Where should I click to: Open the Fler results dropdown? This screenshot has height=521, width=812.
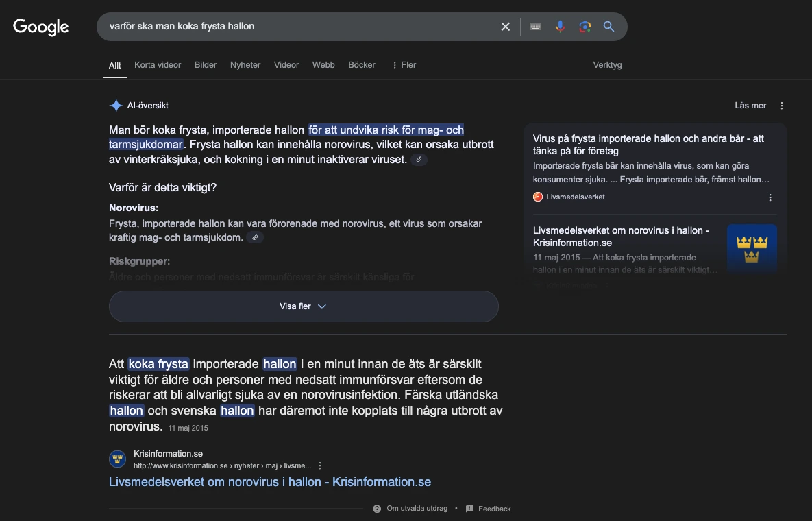[404, 65]
